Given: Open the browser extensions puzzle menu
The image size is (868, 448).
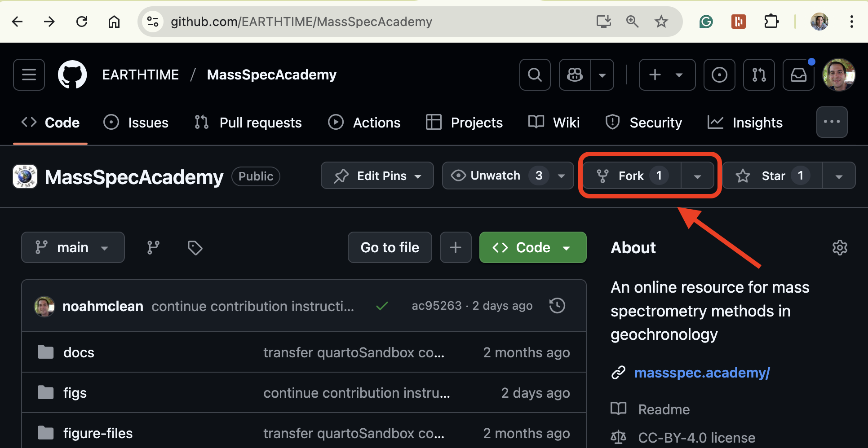Looking at the screenshot, I should (771, 22).
